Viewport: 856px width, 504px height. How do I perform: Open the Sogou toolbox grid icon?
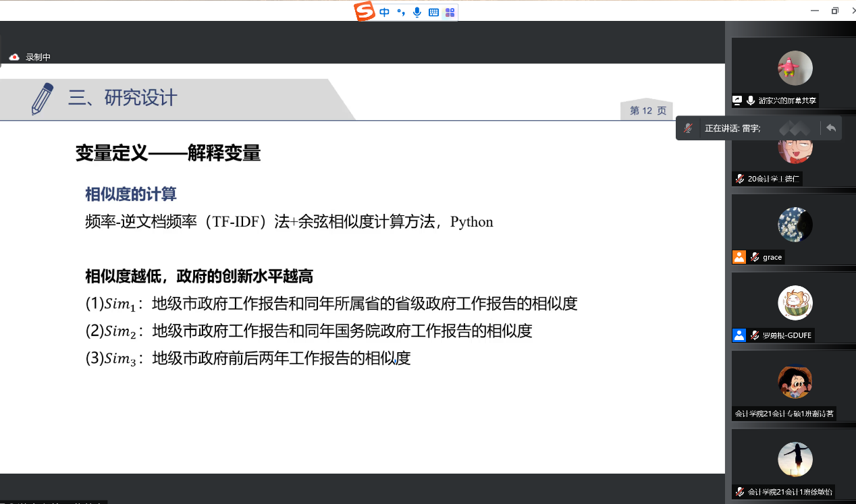(x=450, y=12)
